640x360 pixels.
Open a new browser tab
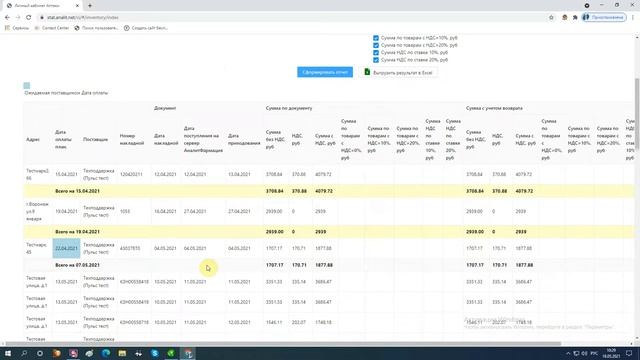[x=90, y=6]
